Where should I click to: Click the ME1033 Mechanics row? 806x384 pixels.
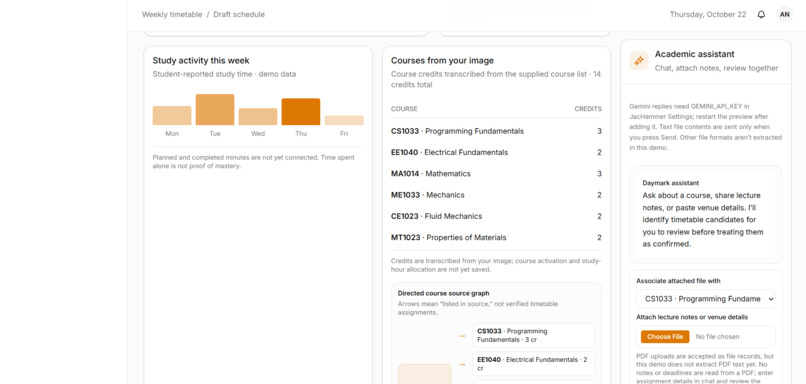pyautogui.click(x=496, y=195)
